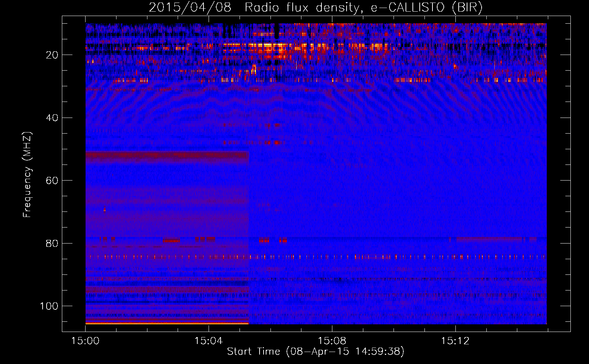Click the 15:12 time tick label
The width and height of the screenshot is (589, 364).
[455, 341]
